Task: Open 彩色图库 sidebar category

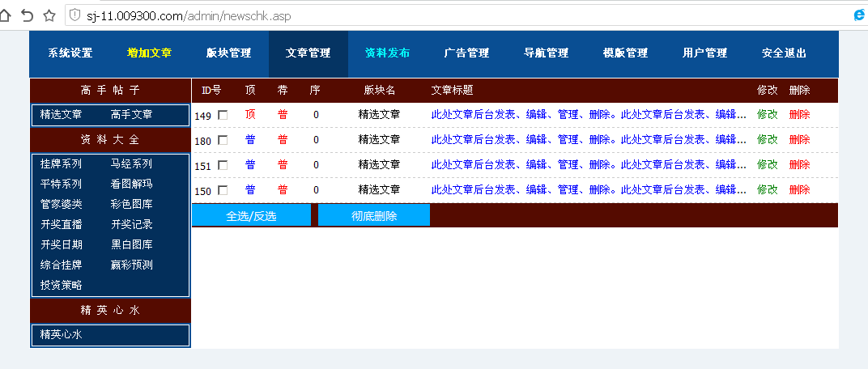Action: click(131, 204)
